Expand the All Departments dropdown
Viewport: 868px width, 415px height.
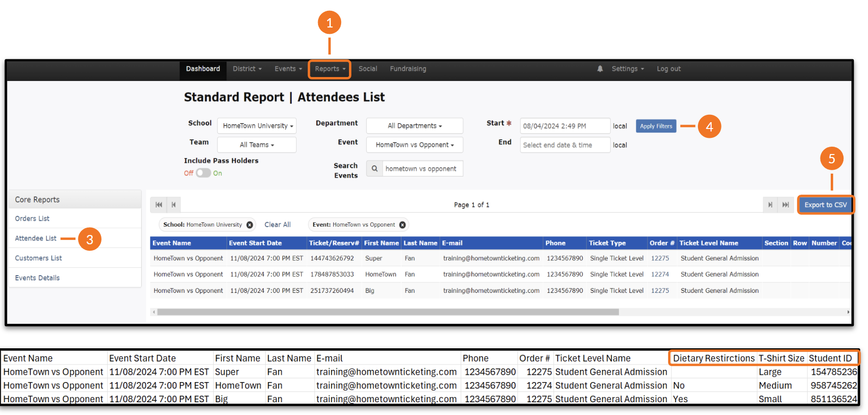point(414,126)
